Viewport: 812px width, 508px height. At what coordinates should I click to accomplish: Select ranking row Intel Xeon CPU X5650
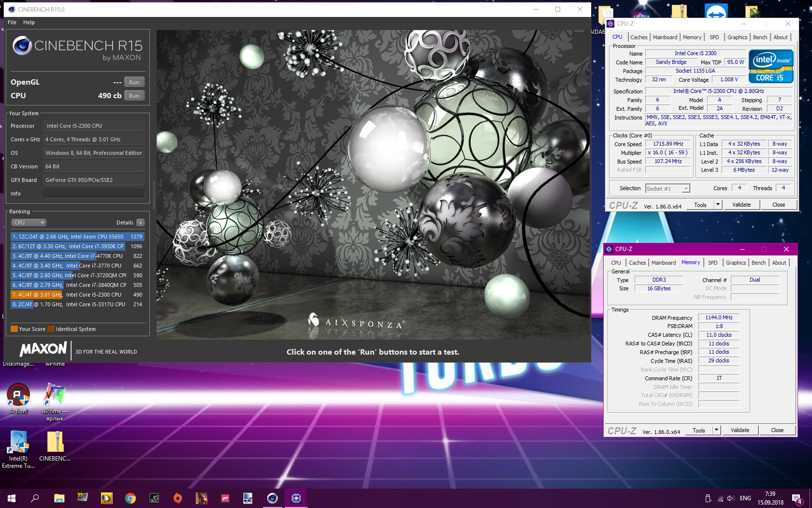[77, 237]
